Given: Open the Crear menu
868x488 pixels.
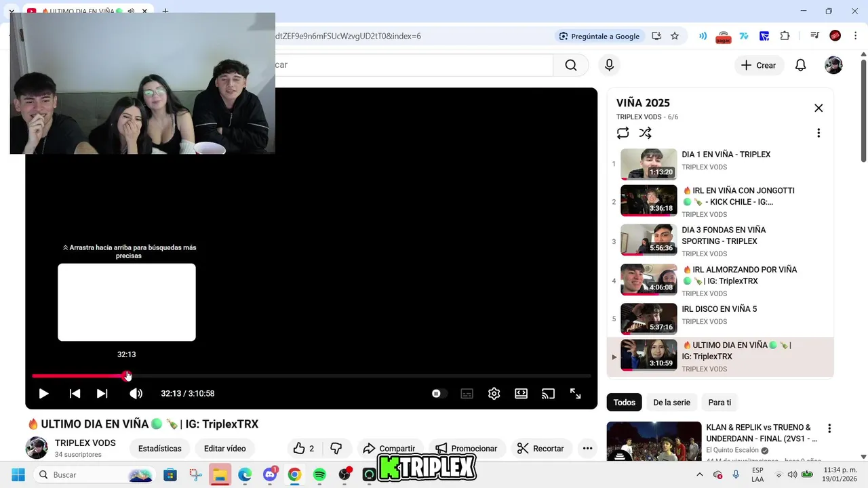Looking at the screenshot, I should pyautogui.click(x=759, y=65).
